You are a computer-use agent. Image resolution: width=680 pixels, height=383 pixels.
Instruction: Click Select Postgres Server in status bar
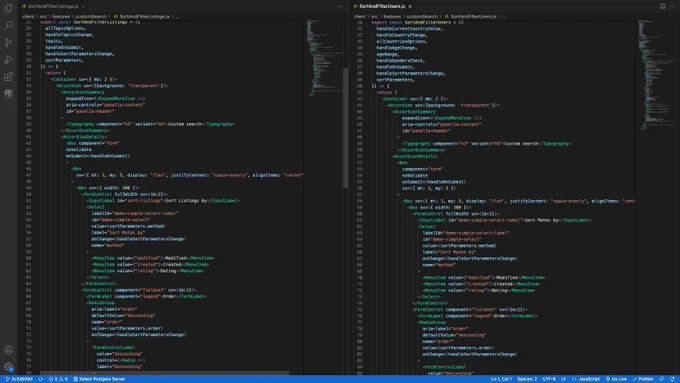99,379
